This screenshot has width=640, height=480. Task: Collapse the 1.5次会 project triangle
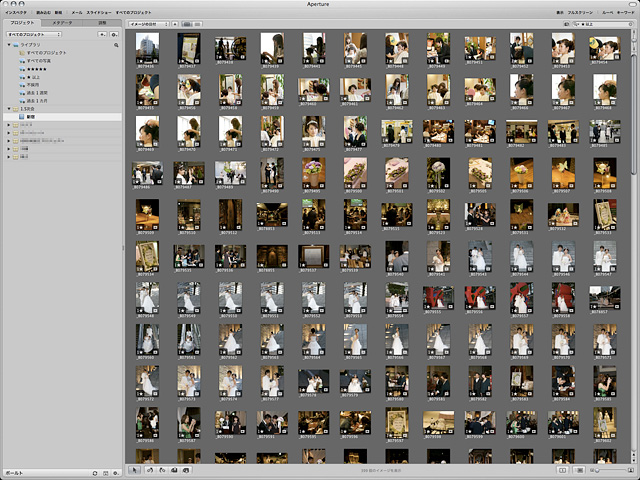pyautogui.click(x=7, y=108)
